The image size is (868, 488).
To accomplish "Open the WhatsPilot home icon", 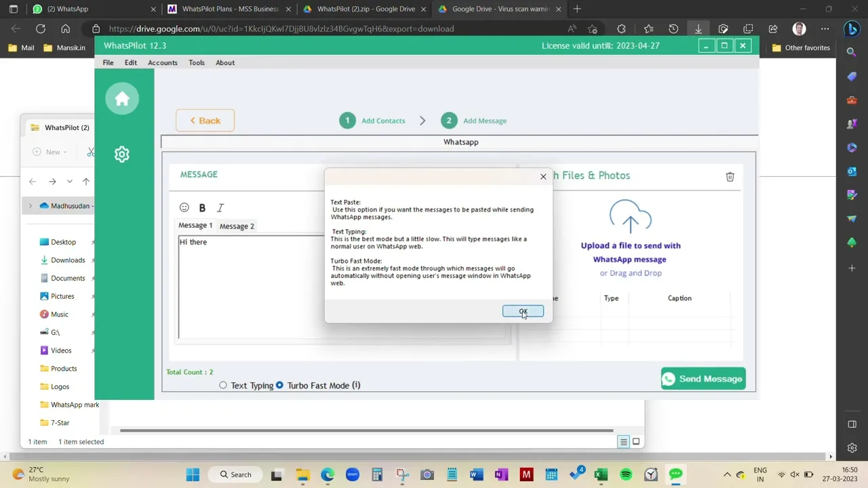I will point(122,99).
